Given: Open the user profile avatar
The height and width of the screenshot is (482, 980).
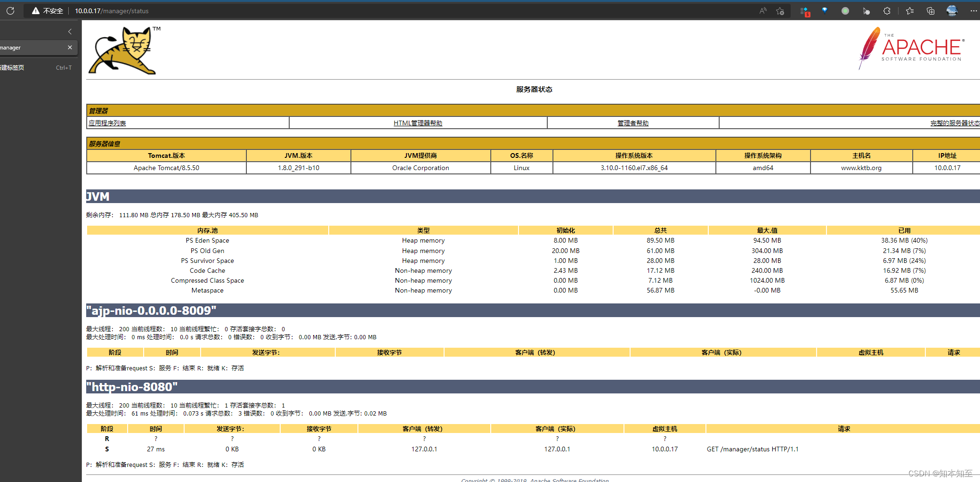Looking at the screenshot, I should [x=952, y=11].
